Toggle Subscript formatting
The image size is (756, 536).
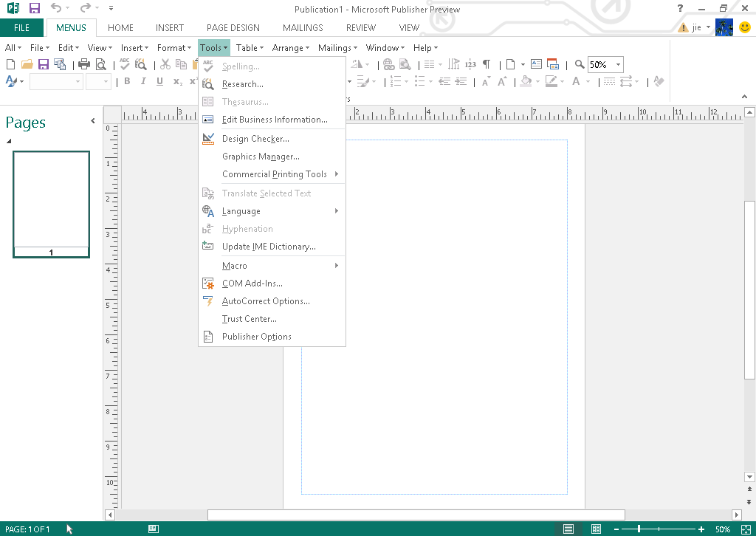(x=178, y=81)
